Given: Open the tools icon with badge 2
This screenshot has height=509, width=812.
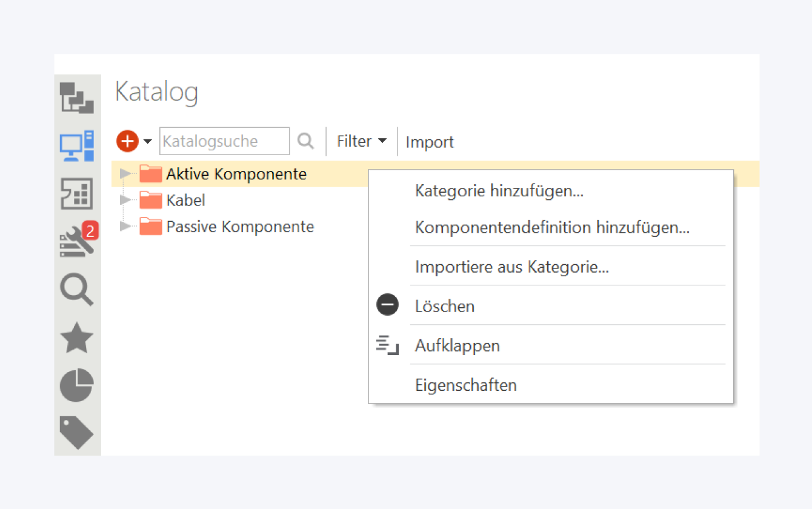Looking at the screenshot, I should pyautogui.click(x=77, y=241).
